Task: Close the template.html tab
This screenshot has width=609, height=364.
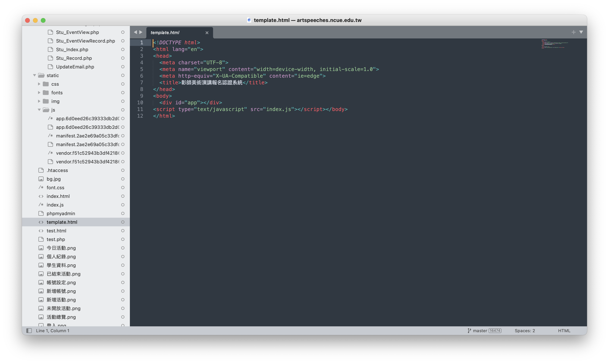Action: 207,33
